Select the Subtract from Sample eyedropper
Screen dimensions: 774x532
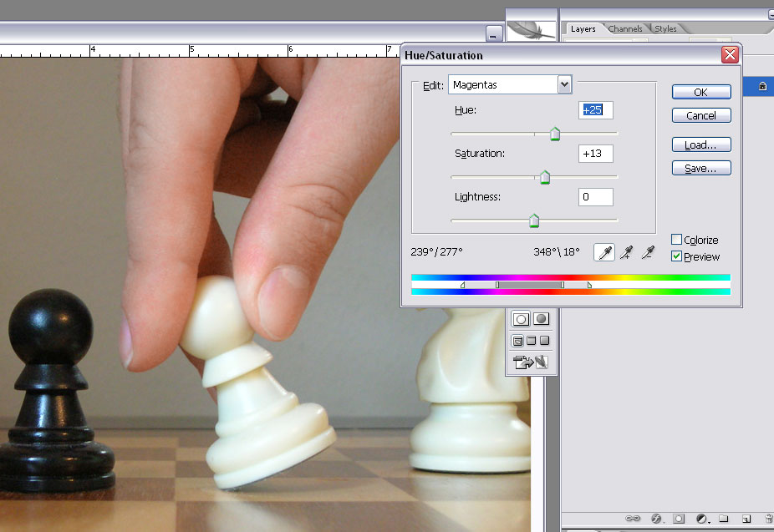point(648,252)
